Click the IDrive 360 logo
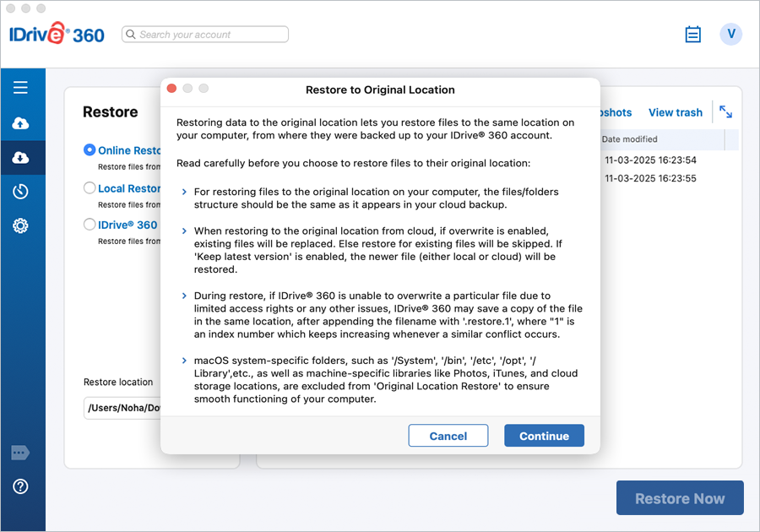The height and width of the screenshot is (532, 760). (x=57, y=34)
